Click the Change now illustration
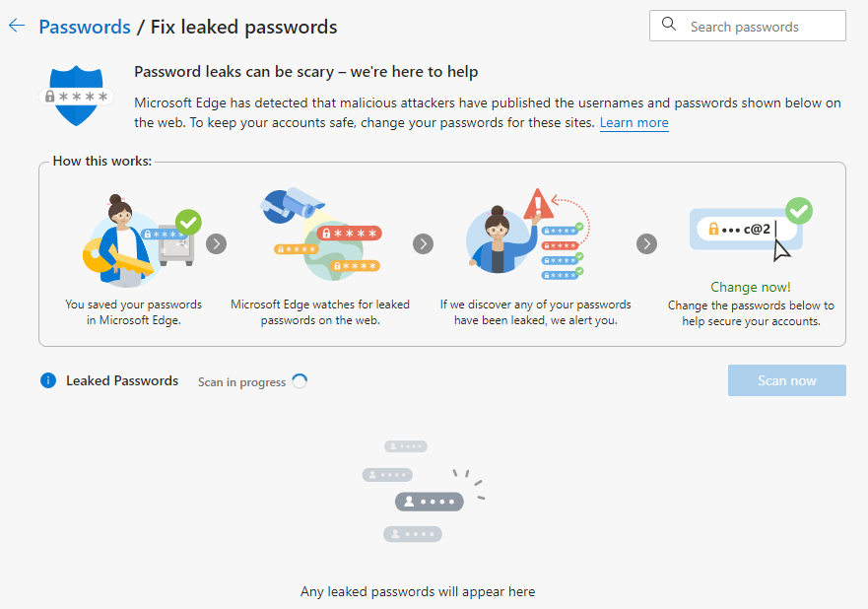This screenshot has height=609, width=868. click(x=751, y=230)
